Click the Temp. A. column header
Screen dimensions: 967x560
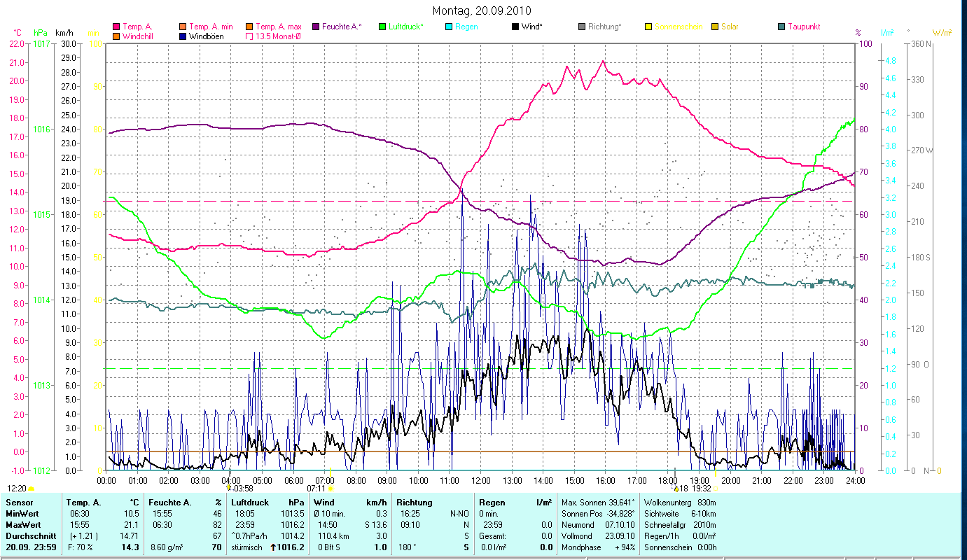click(83, 502)
